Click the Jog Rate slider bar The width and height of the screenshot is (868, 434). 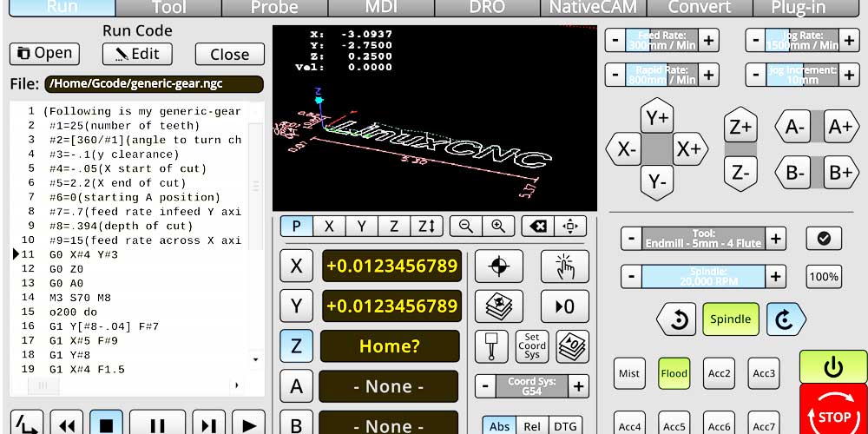[803, 41]
